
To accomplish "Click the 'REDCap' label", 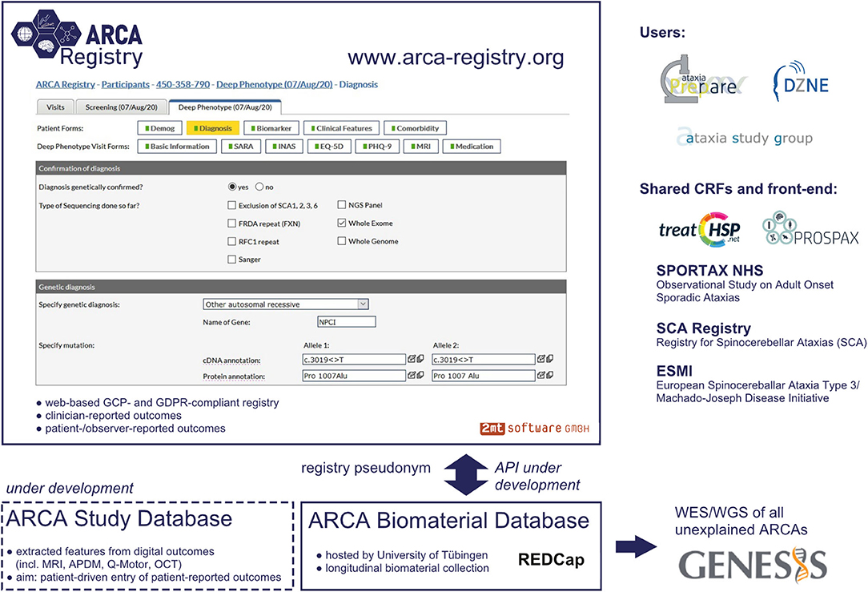I will click(x=552, y=560).
